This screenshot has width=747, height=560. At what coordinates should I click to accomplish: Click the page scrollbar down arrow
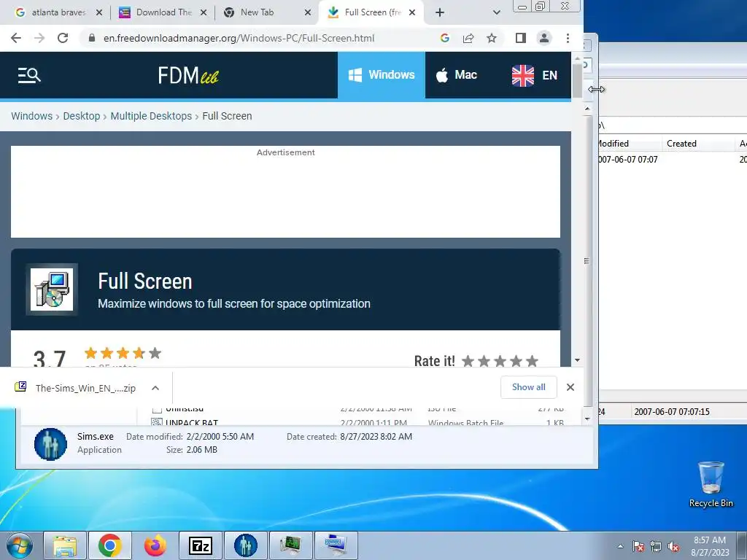click(577, 360)
